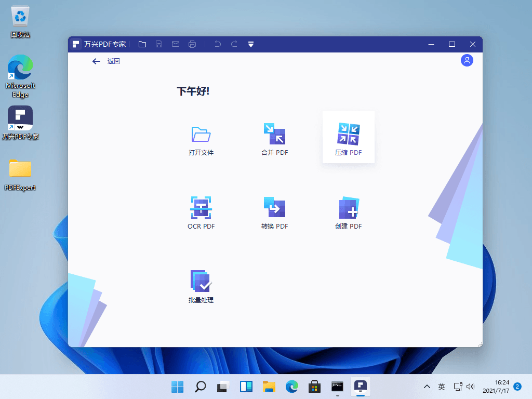Click the save icon in title bar
532x399 pixels.
[x=159, y=44]
